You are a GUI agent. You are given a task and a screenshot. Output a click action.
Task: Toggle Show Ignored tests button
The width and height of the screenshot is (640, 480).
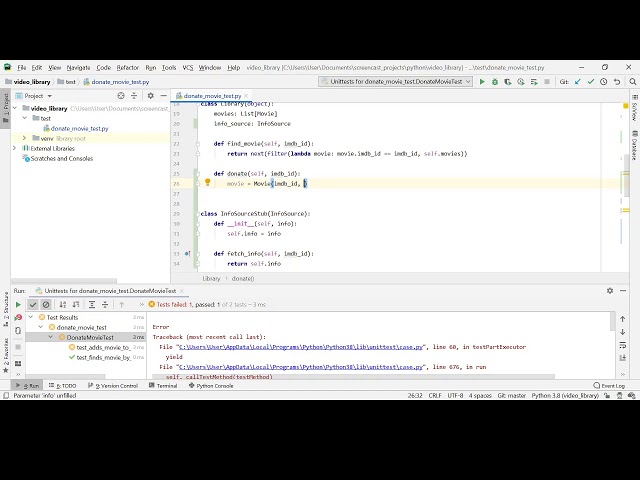(x=46, y=304)
